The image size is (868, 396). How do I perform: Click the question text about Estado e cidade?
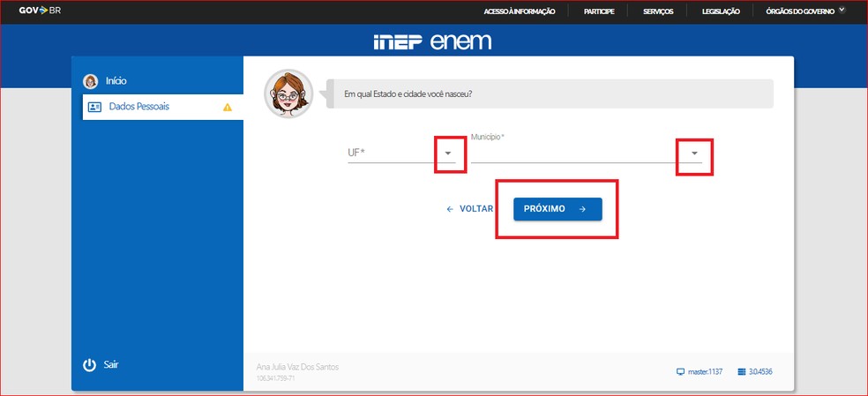coord(408,93)
